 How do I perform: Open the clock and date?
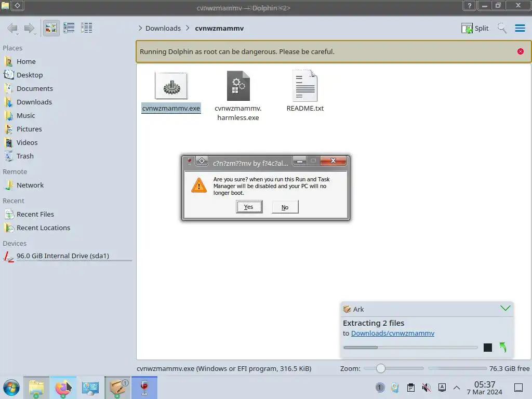485,388
